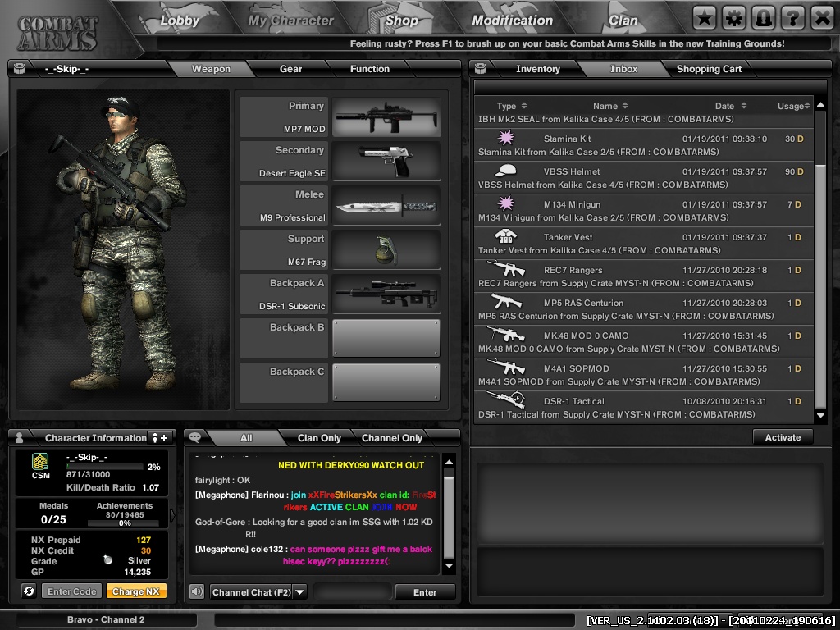Select the DSR-1 Tactical sniper icon

[505, 399]
